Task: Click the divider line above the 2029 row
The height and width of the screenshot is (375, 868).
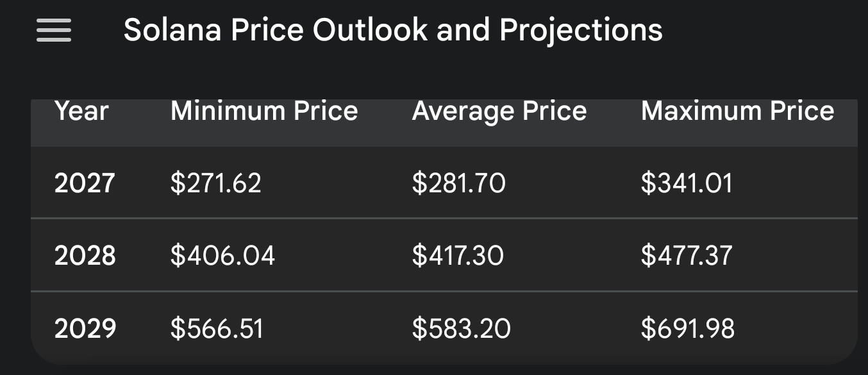Action: coord(444,292)
